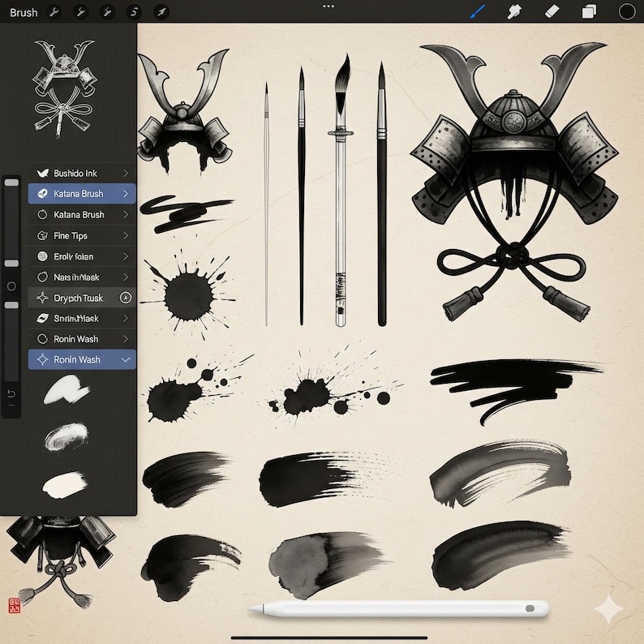Click the circled badge on the Drypch Tuusk row

[126, 298]
